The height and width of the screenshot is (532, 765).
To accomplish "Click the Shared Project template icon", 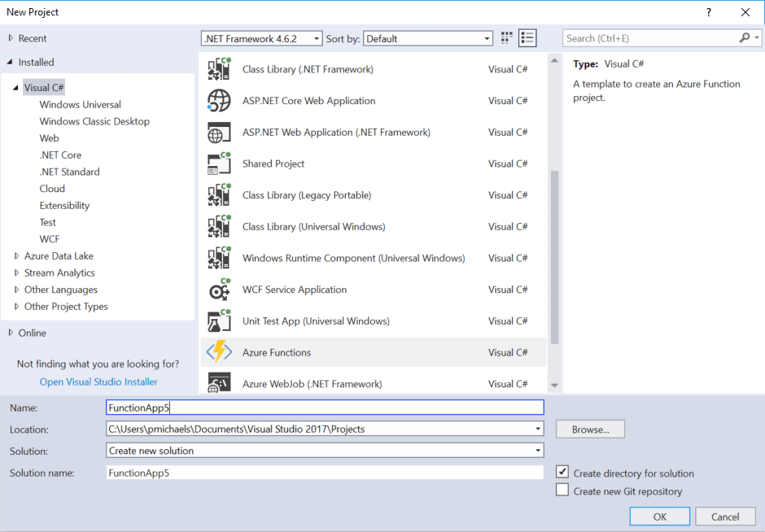I will tap(219, 164).
